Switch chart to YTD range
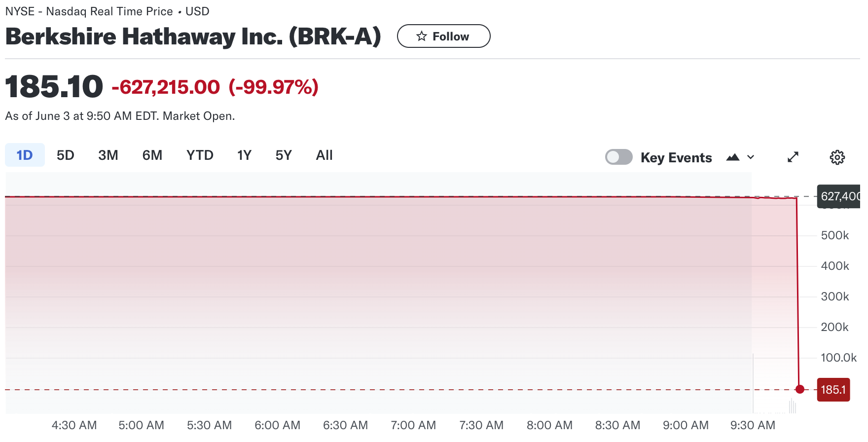The image size is (868, 442). point(200,155)
